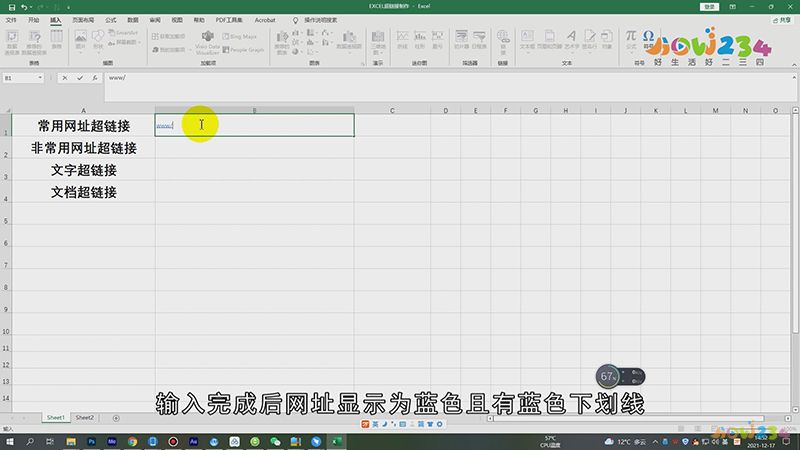Insert a Column sparkline
The height and width of the screenshot is (450, 800).
[420, 40]
